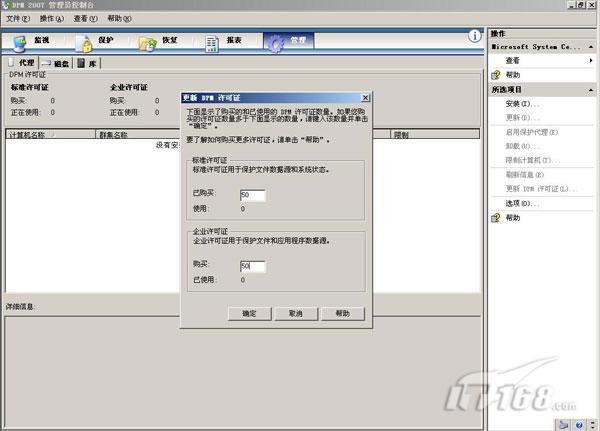The height and width of the screenshot is (431, 600).
Task: Click bottom 帮助 help icon in actions pane
Action: click(496, 218)
